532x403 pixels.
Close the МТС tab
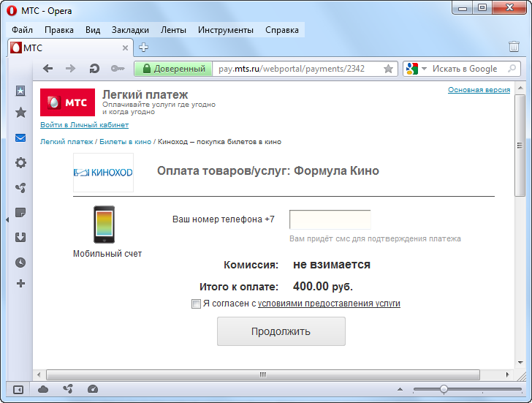[x=125, y=48]
